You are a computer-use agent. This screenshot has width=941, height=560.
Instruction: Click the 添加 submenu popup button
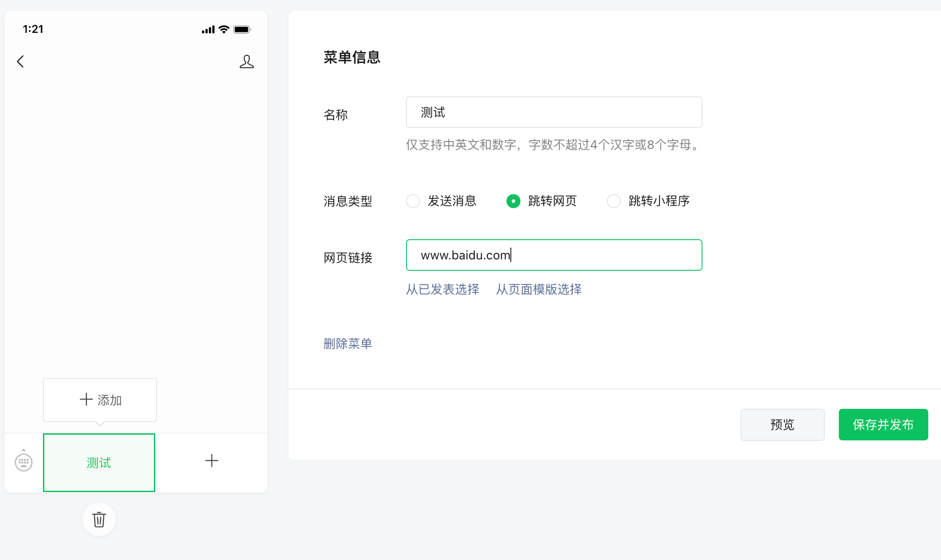[100, 400]
